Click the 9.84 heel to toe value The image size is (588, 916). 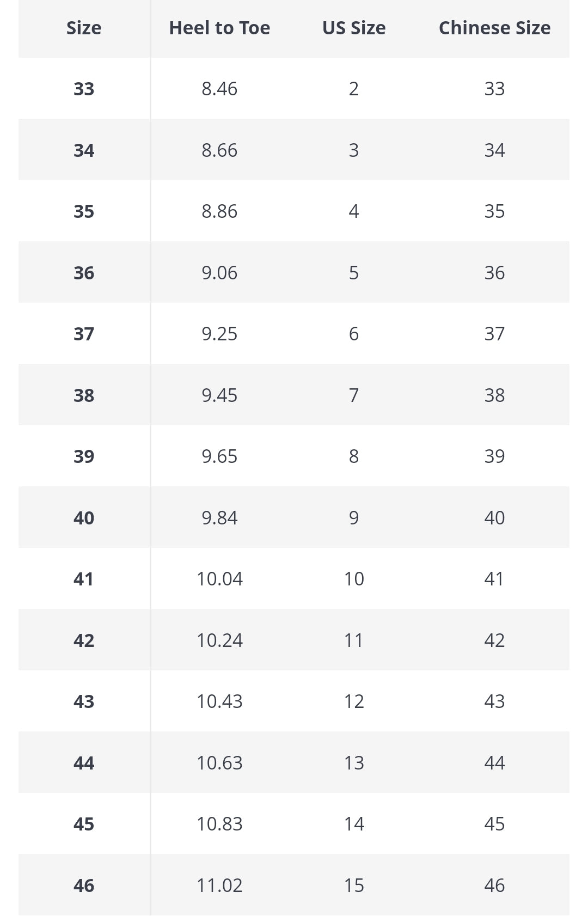tap(219, 518)
